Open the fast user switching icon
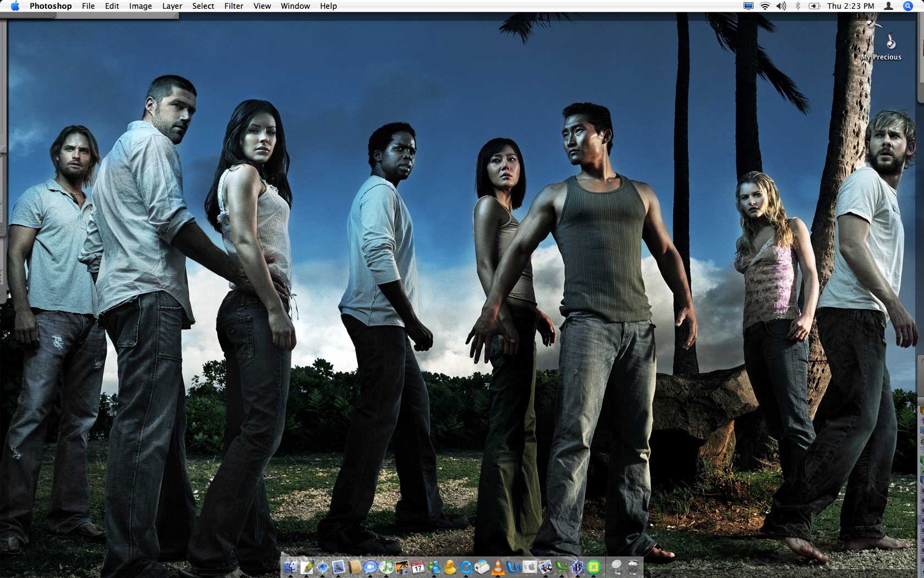This screenshot has height=578, width=924. pos(888,6)
